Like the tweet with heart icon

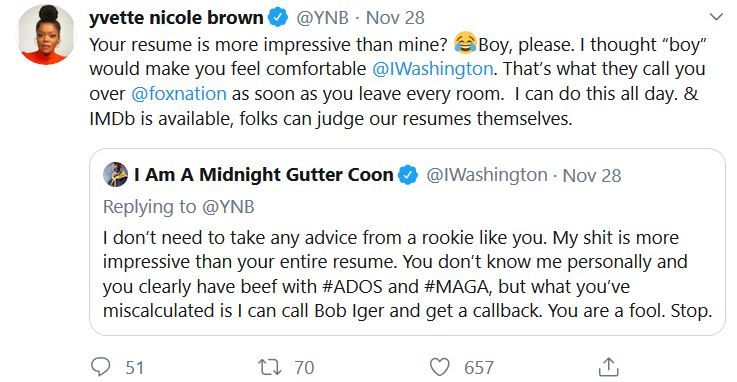440,367
